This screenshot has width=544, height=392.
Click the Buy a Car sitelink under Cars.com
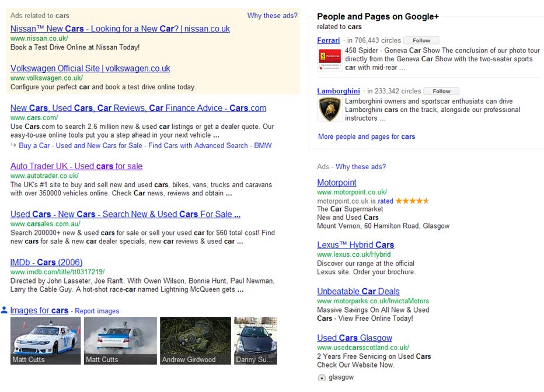(34, 146)
